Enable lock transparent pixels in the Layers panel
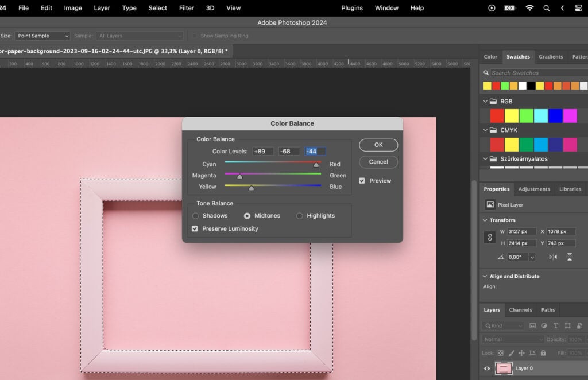The width and height of the screenshot is (588, 380). pos(500,353)
